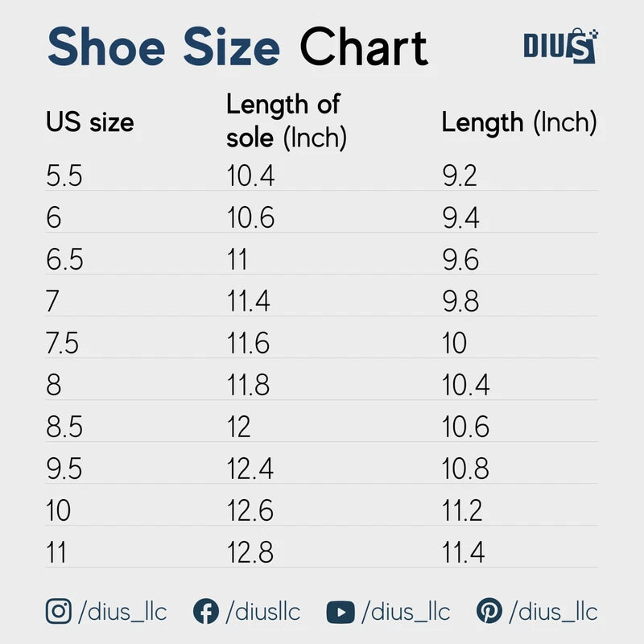Screen dimensions: 644x644
Task: Click the YouTube icon
Action: pyautogui.click(x=341, y=612)
